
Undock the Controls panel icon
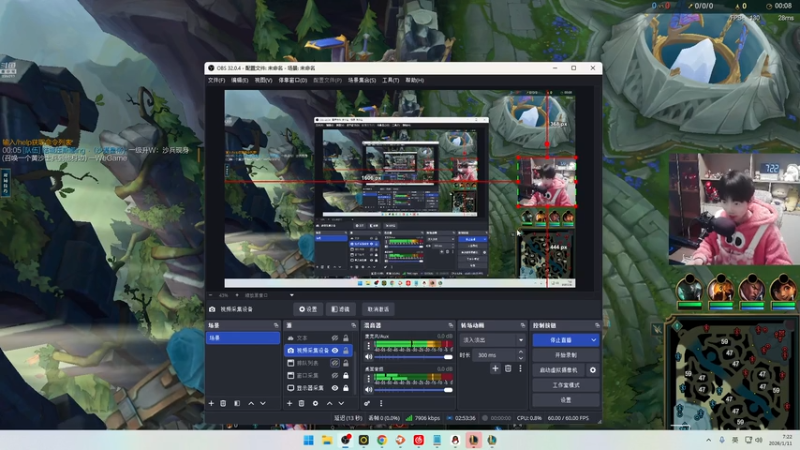click(x=597, y=325)
